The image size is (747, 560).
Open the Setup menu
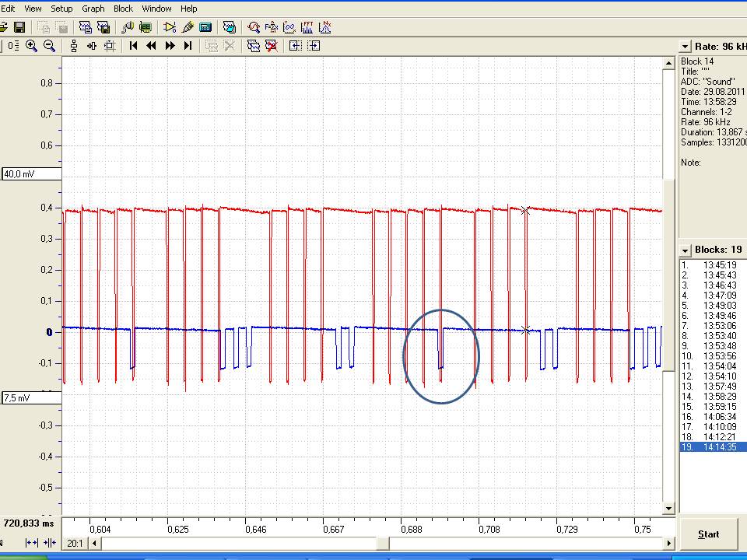coord(61,9)
